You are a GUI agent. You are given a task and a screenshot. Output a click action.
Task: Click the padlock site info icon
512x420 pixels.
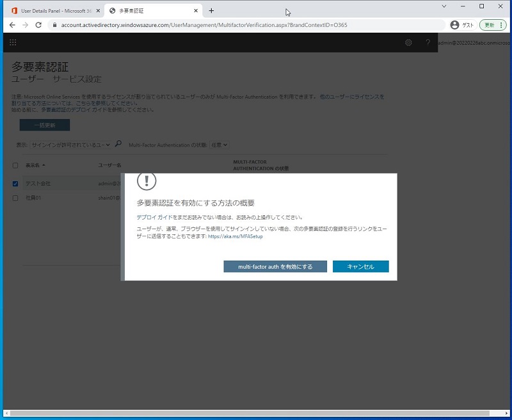pos(54,25)
